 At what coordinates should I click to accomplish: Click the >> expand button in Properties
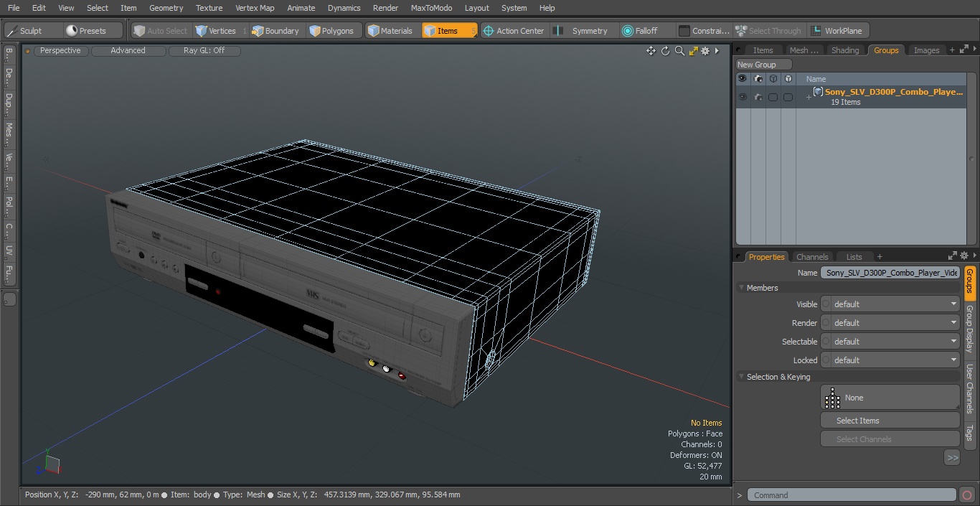[x=952, y=457]
